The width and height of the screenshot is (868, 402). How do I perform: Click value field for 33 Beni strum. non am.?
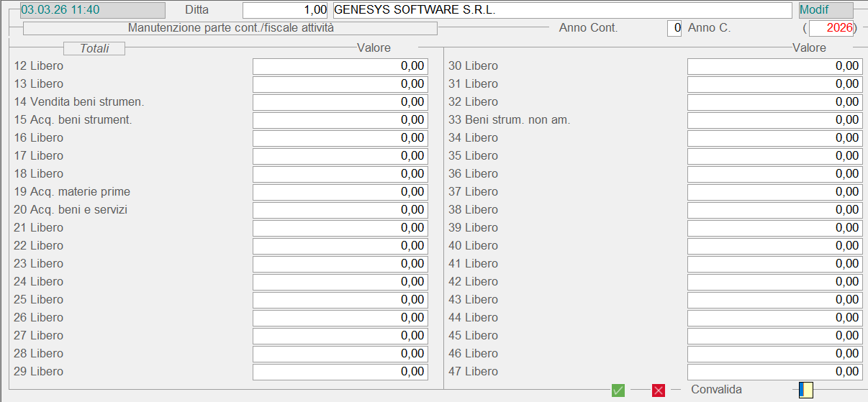[774, 120]
